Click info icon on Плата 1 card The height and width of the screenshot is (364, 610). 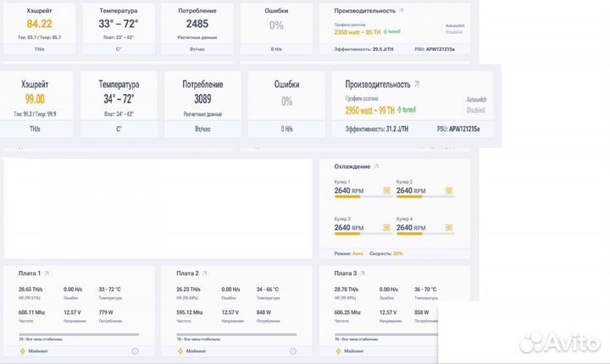tap(135, 350)
